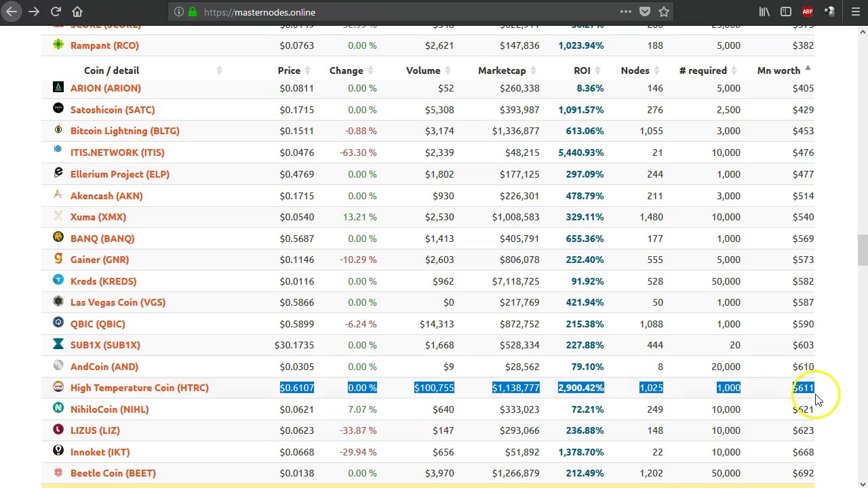Sort table by Nodes column header
Screen dimensions: 868x488
point(635,70)
